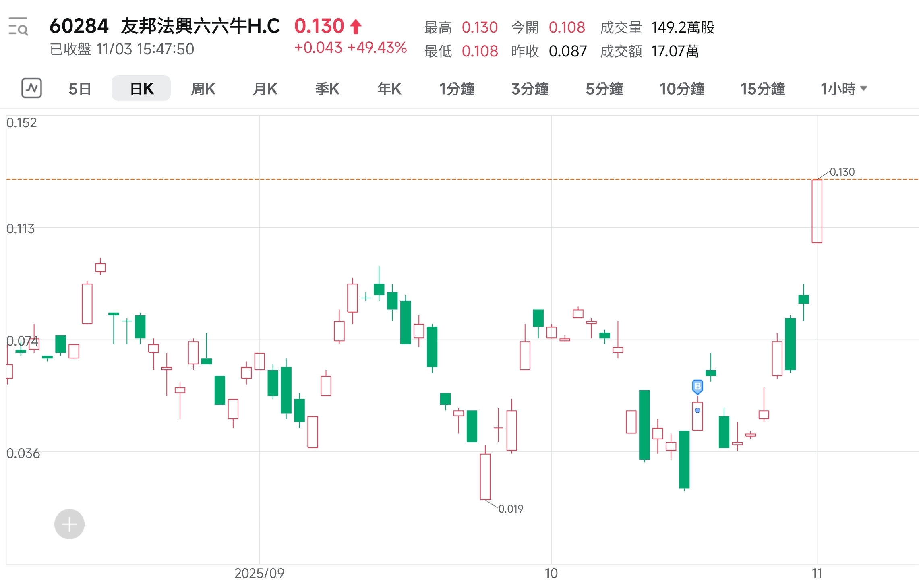Click the 0.019 low price annotation
Viewport: 919px width, 588px height.
(x=510, y=509)
